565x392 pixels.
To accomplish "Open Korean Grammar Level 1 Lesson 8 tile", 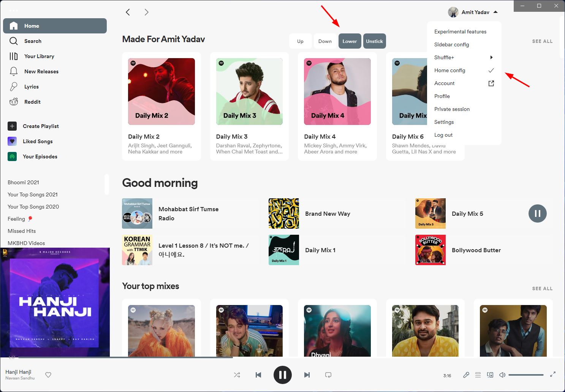I will [x=190, y=250].
